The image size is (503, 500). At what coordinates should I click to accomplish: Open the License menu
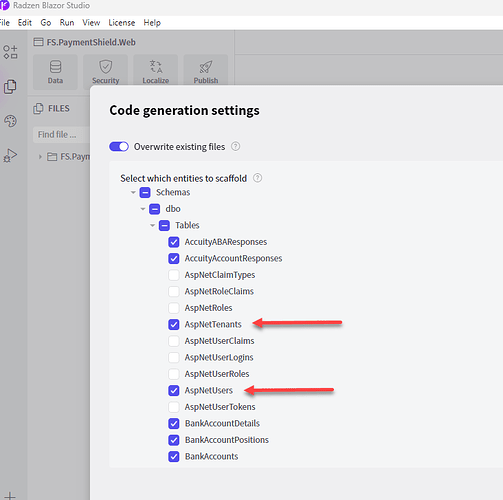coord(122,23)
